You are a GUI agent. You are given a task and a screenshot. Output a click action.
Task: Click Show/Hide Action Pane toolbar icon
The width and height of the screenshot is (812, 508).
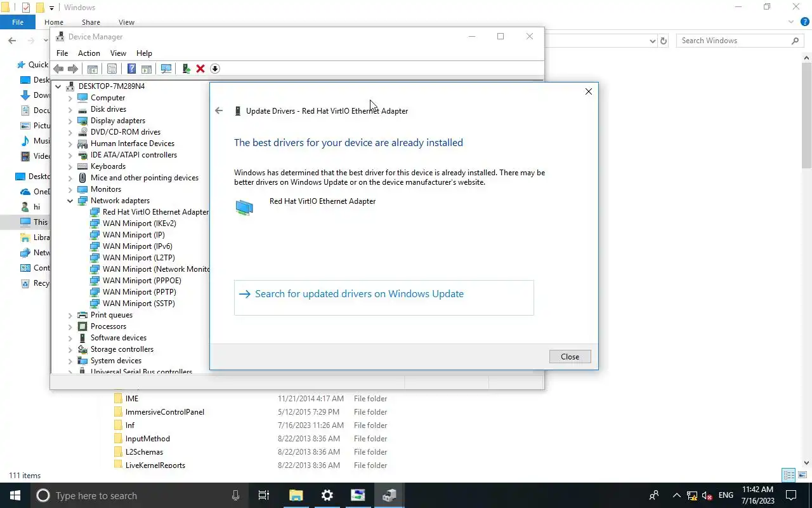pos(147,69)
